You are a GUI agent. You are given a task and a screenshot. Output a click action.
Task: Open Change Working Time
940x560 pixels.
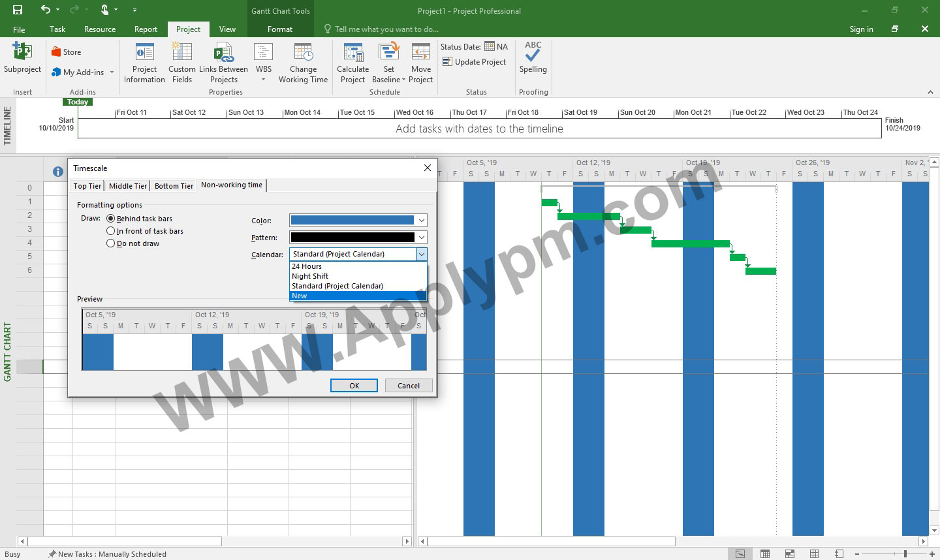(303, 63)
